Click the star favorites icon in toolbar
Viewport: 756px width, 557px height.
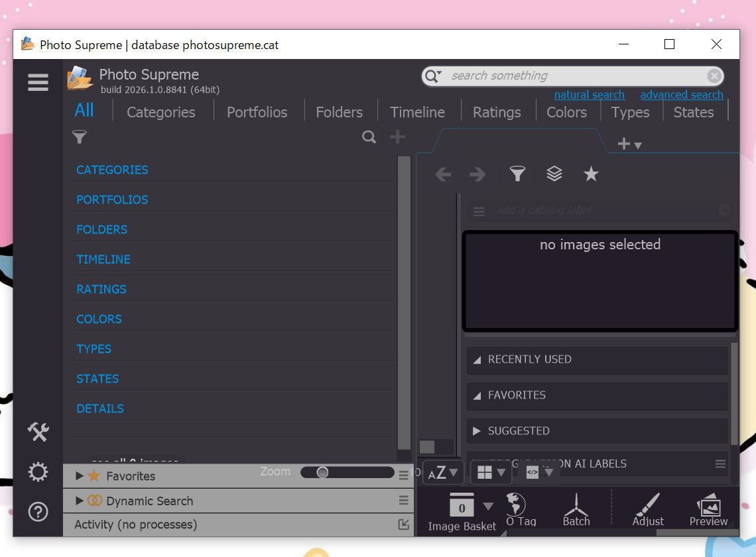pyautogui.click(x=591, y=174)
